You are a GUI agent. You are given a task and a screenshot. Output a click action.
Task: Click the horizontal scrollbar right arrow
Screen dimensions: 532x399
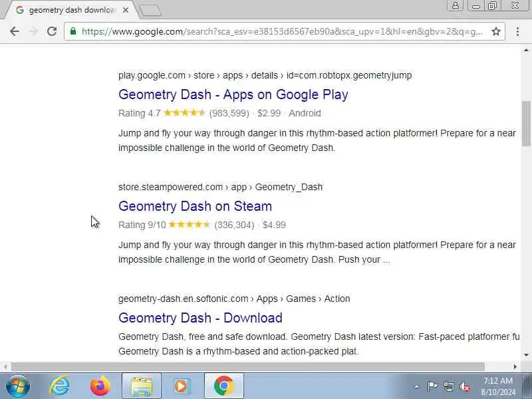point(515,367)
